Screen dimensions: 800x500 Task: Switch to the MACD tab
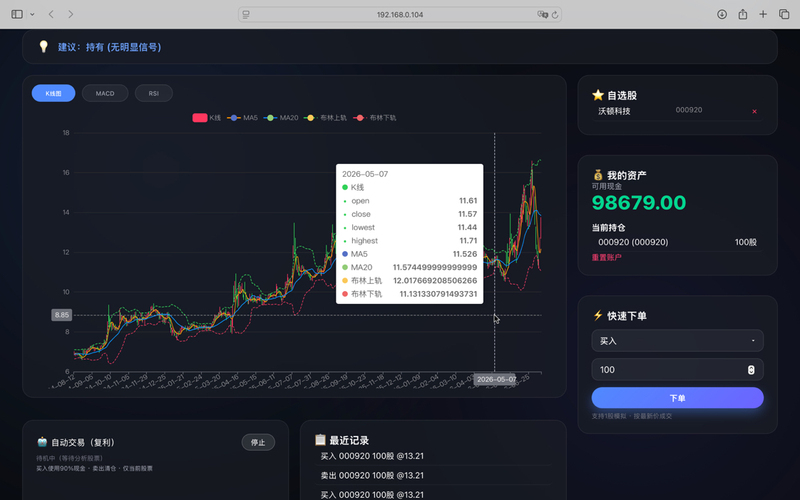click(105, 93)
